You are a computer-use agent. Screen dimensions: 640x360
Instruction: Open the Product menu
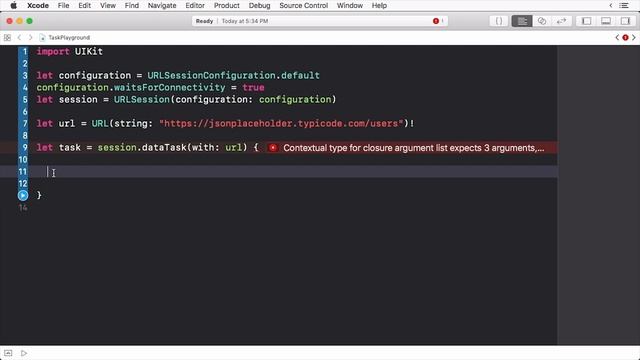point(227,5)
